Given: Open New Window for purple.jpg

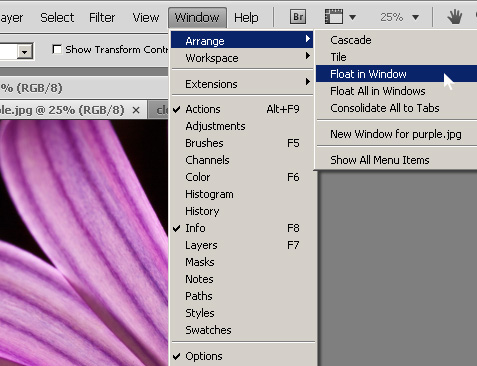Looking at the screenshot, I should (x=397, y=134).
